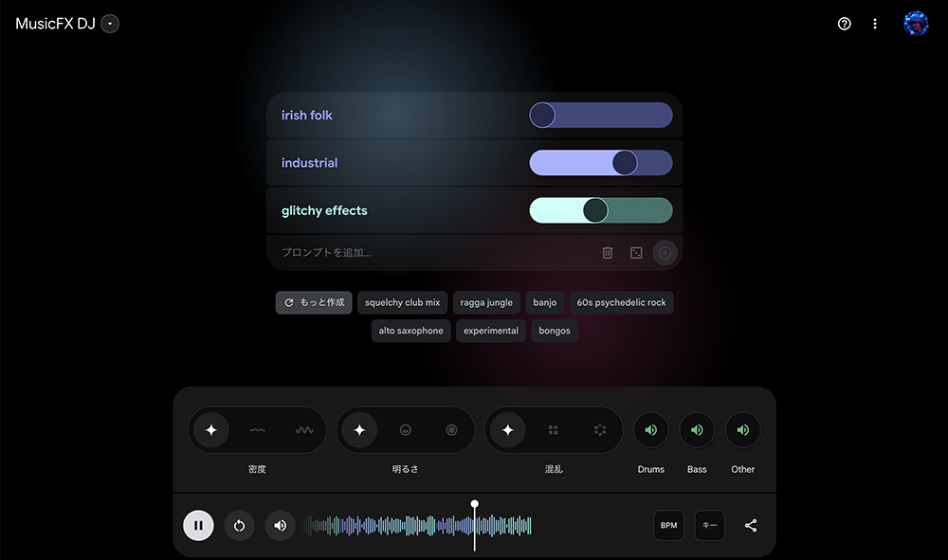Open the user profile avatar
This screenshot has height=560, width=948.
pyautogui.click(x=916, y=24)
